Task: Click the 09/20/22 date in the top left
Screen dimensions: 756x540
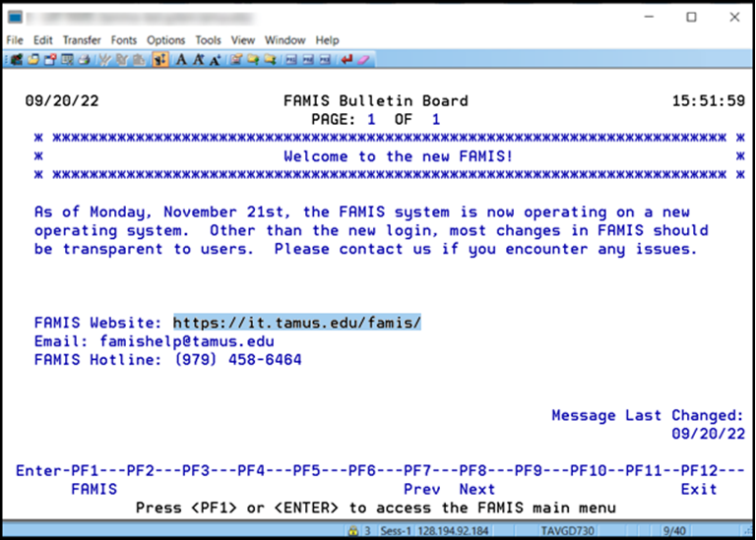Action: 62,100
